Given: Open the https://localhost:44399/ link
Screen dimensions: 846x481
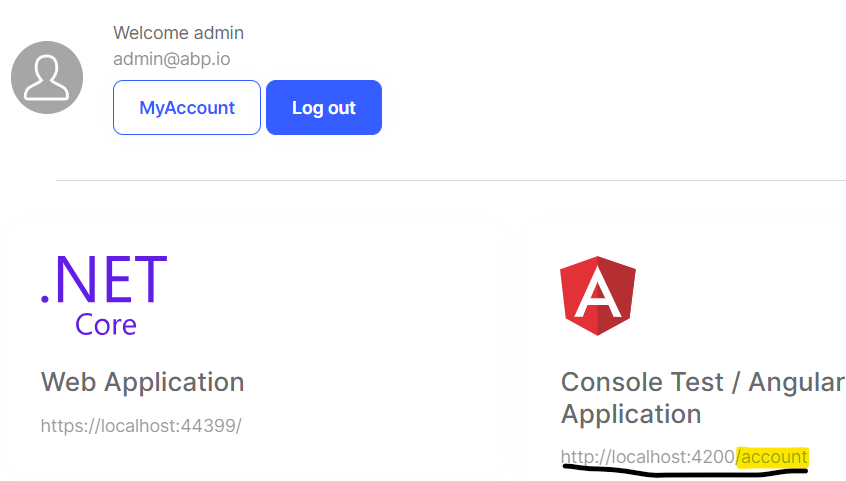Looking at the screenshot, I should click(x=141, y=426).
